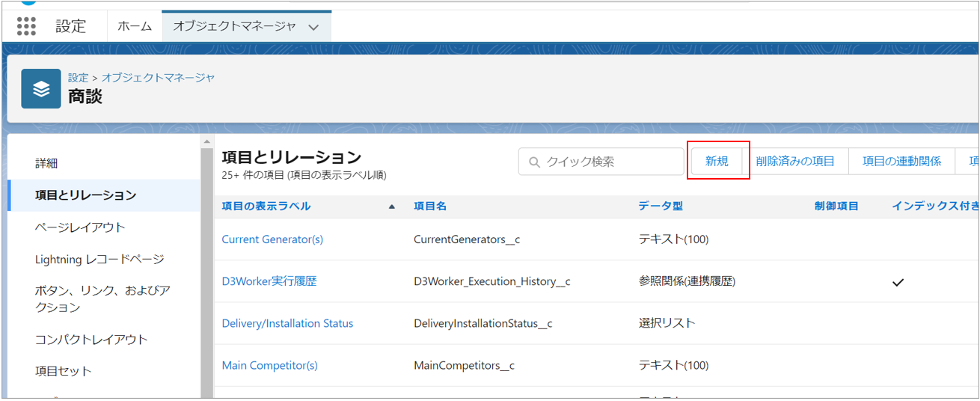The image size is (980, 401).
Task: Switch to the ホーム tab
Action: [x=135, y=26]
